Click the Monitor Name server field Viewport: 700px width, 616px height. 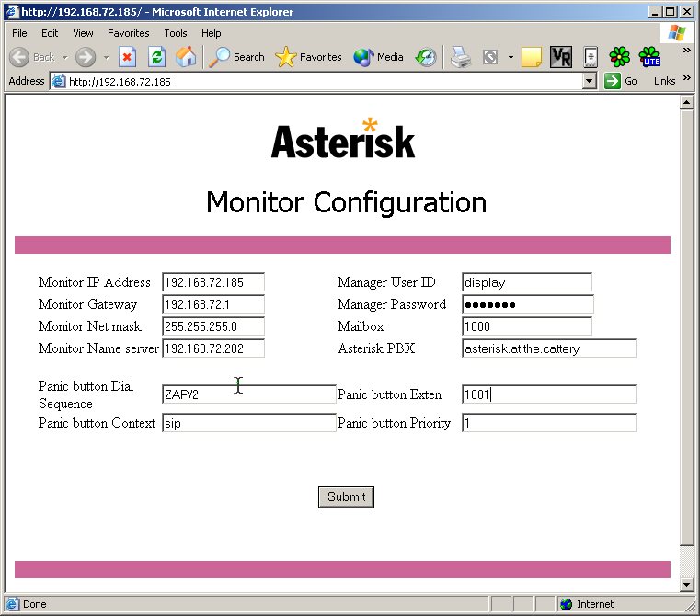[213, 348]
